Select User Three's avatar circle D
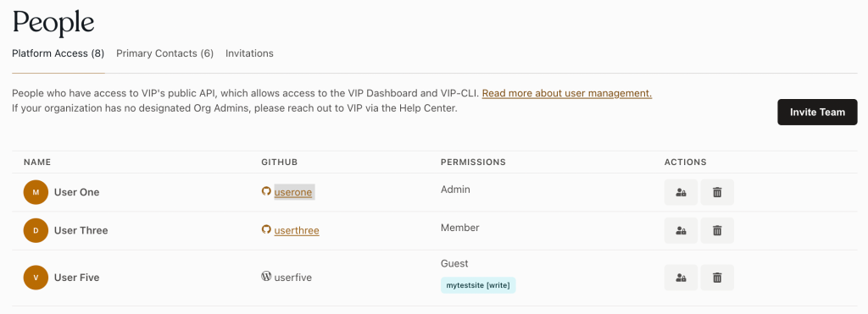868x314 pixels. pyautogui.click(x=36, y=230)
